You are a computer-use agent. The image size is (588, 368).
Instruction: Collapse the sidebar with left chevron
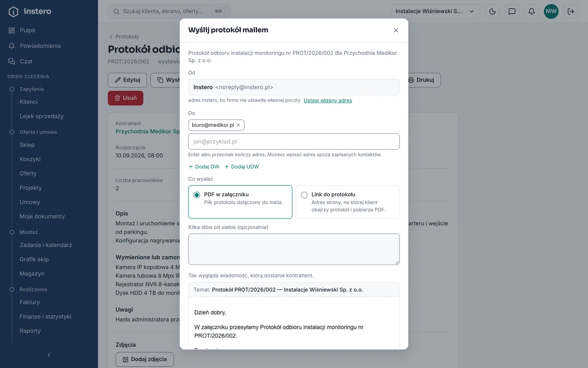[49, 355]
